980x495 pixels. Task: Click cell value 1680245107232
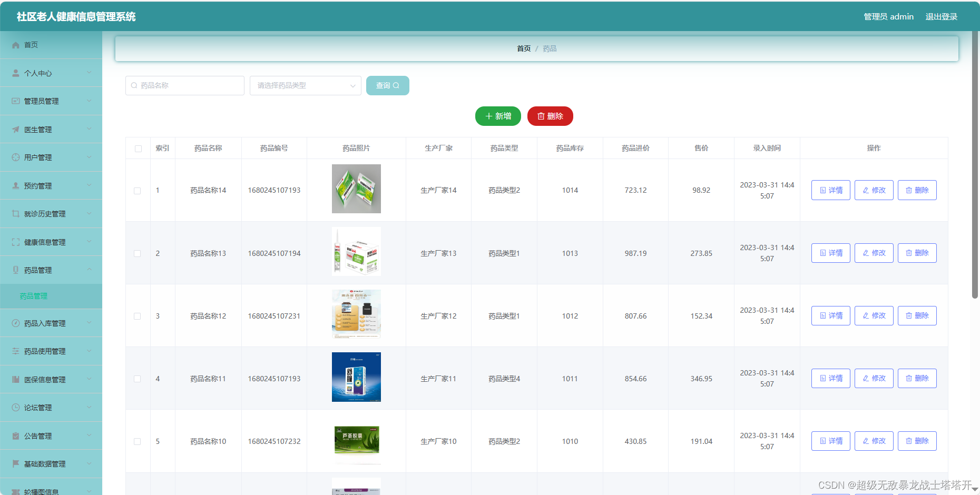pyautogui.click(x=275, y=441)
